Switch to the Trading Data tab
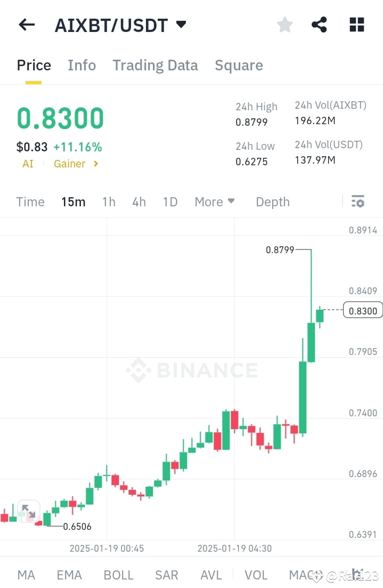 (x=155, y=65)
